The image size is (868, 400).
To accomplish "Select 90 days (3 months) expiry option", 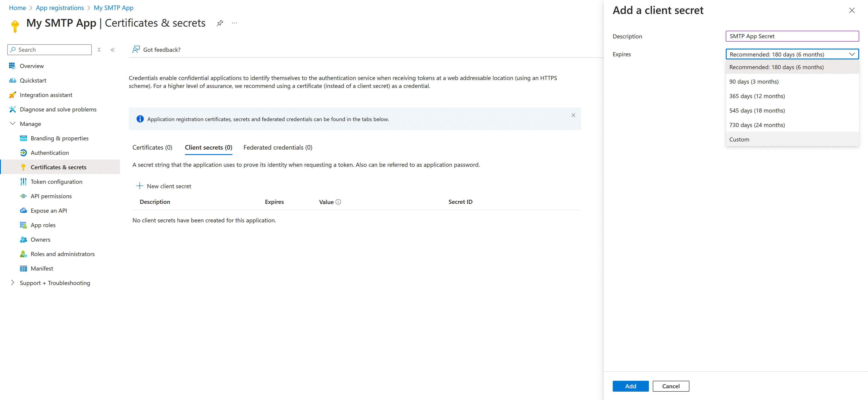I will (792, 82).
